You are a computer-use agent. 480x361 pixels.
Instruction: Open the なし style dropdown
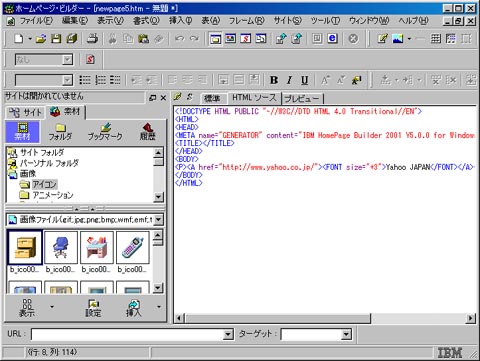67,60
